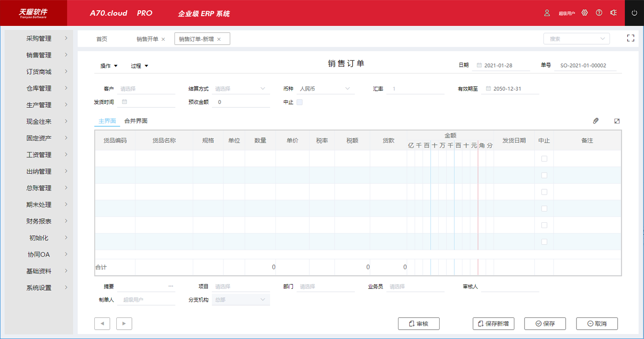Expand the 操作 dropdown menu
The width and height of the screenshot is (644, 339).
tap(109, 66)
